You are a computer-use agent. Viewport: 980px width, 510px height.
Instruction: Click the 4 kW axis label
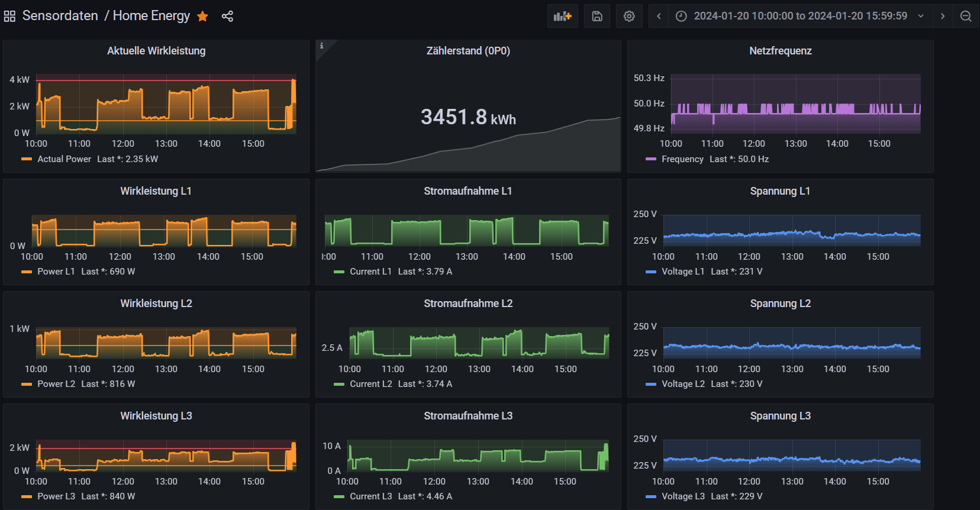tap(20, 80)
